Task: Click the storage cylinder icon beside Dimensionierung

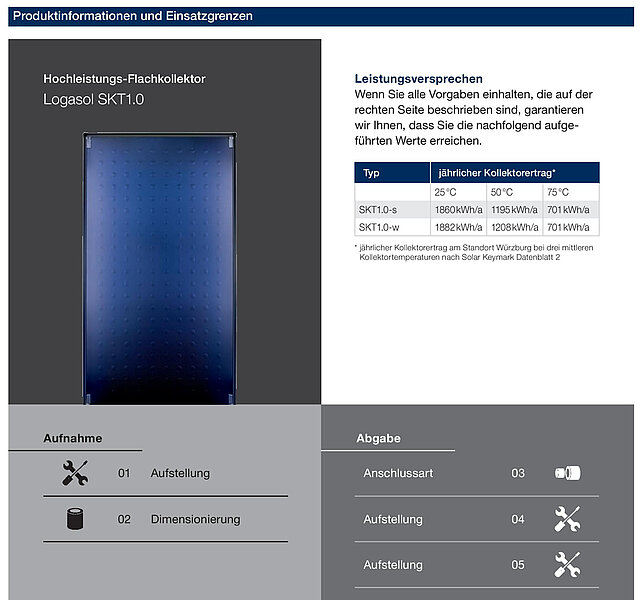Action: click(x=75, y=519)
